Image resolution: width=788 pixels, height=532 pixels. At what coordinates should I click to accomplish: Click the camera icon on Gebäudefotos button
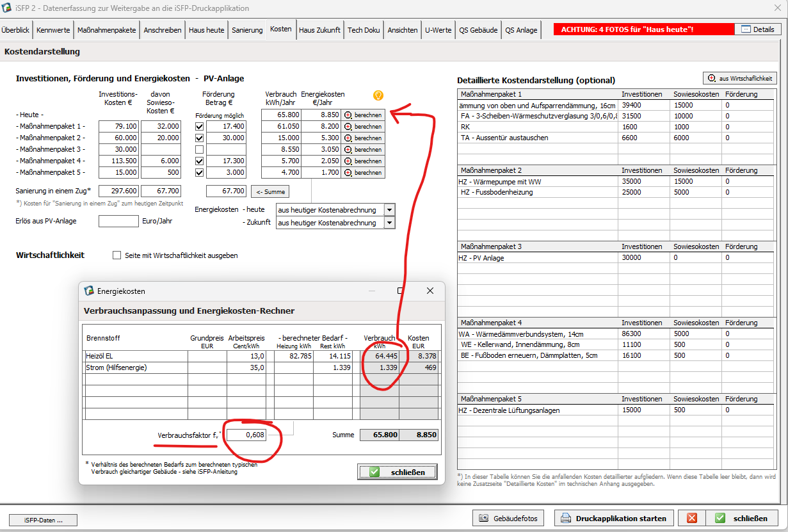[484, 518]
